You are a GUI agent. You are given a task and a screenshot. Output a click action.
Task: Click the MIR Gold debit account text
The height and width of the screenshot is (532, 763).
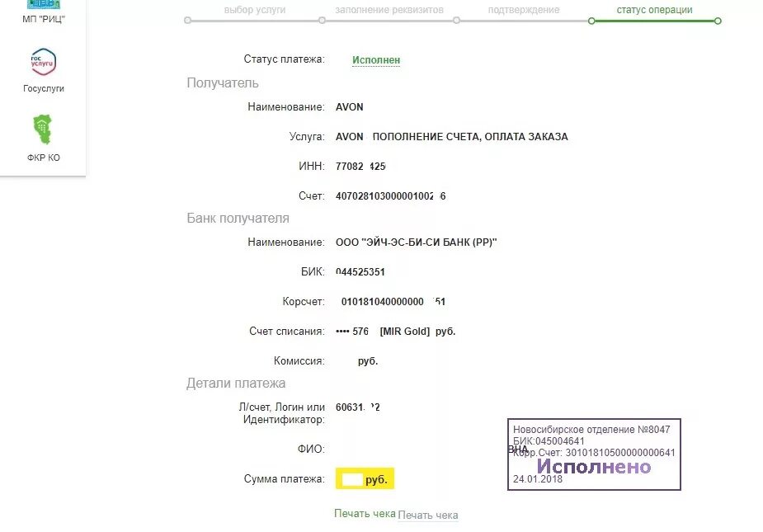pyautogui.click(x=395, y=332)
